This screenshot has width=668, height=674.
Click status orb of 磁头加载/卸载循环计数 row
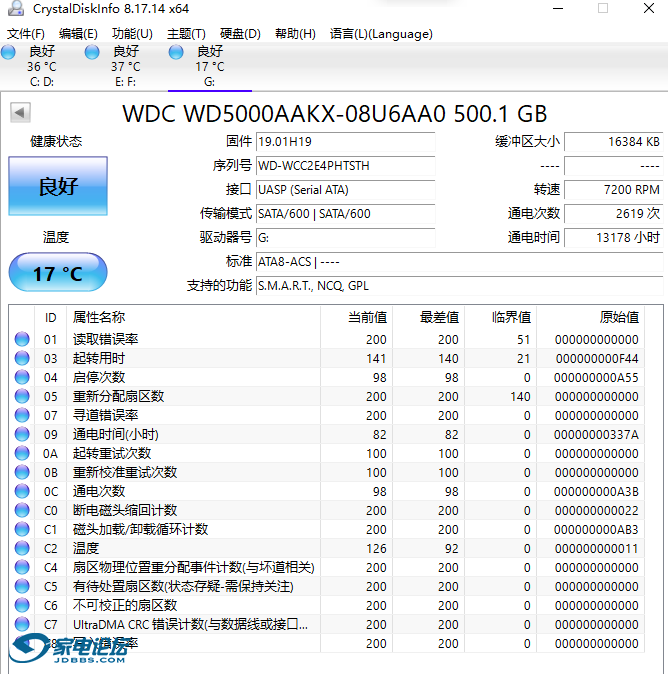pyautogui.click(x=22, y=529)
